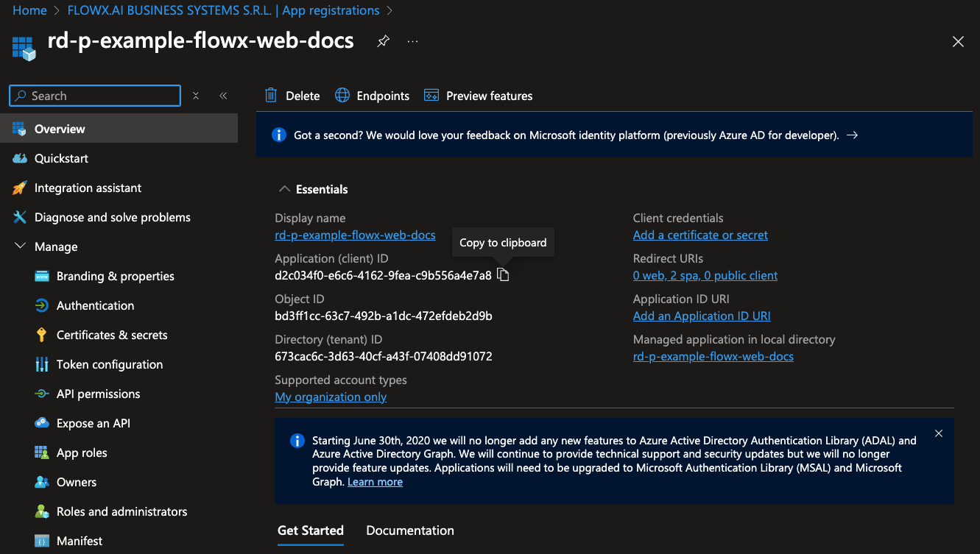Click Learn more in the ADAL notice
The height and width of the screenshot is (554, 980).
(x=375, y=482)
